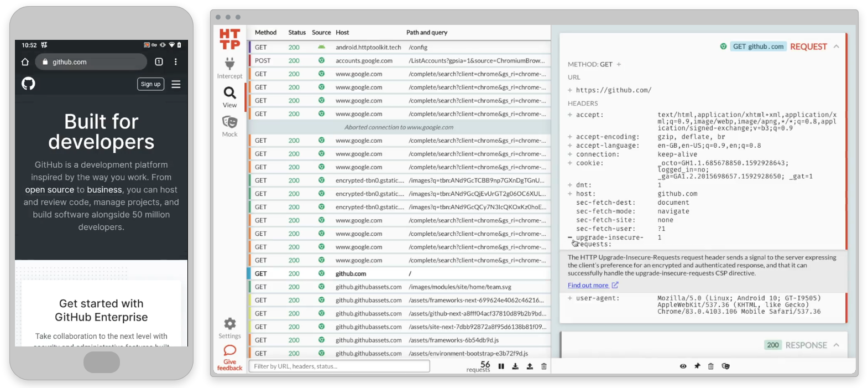This screenshot has height=388, width=868.
Task: Click the HTTP Toolkit logo
Action: click(x=229, y=39)
